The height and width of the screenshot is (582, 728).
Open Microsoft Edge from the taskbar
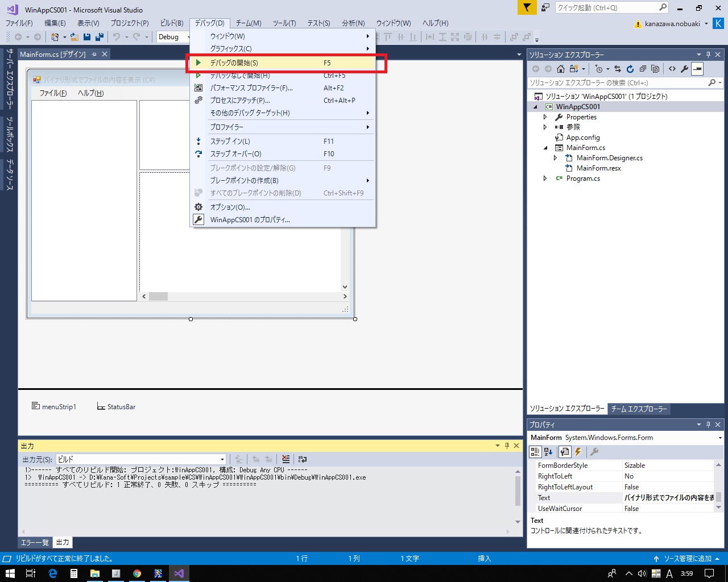[53, 573]
